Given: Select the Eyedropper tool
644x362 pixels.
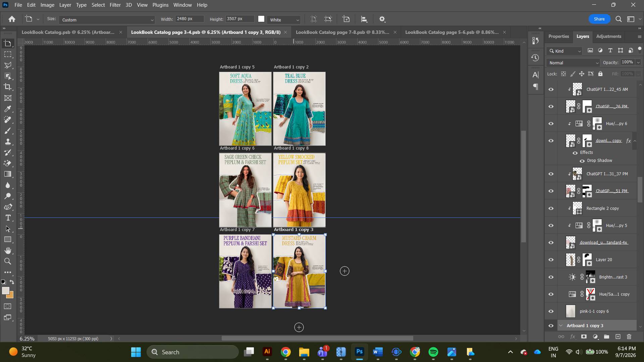Looking at the screenshot, I should [8, 109].
